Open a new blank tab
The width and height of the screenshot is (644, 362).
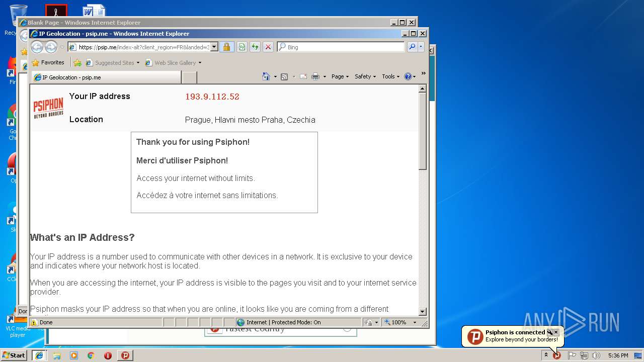tap(189, 77)
